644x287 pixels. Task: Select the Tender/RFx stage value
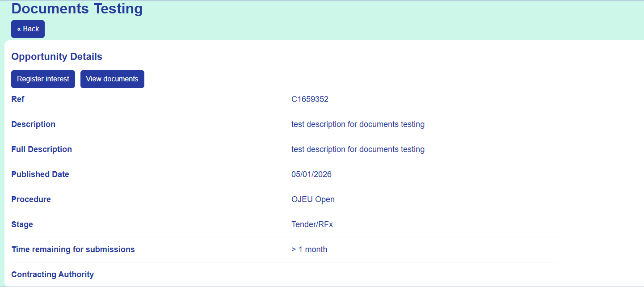click(312, 224)
